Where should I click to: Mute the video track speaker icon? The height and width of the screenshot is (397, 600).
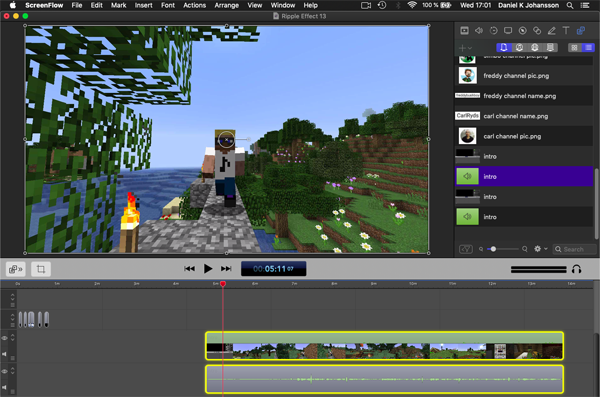point(5,354)
